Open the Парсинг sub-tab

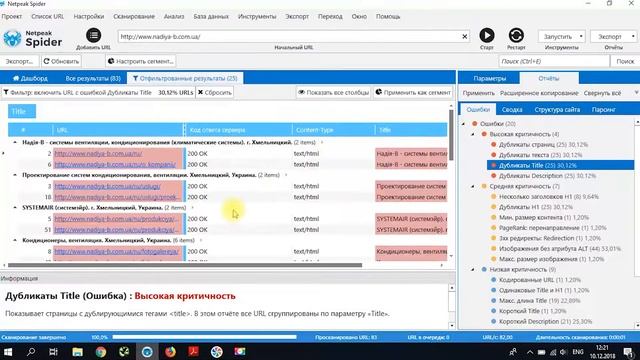click(603, 109)
